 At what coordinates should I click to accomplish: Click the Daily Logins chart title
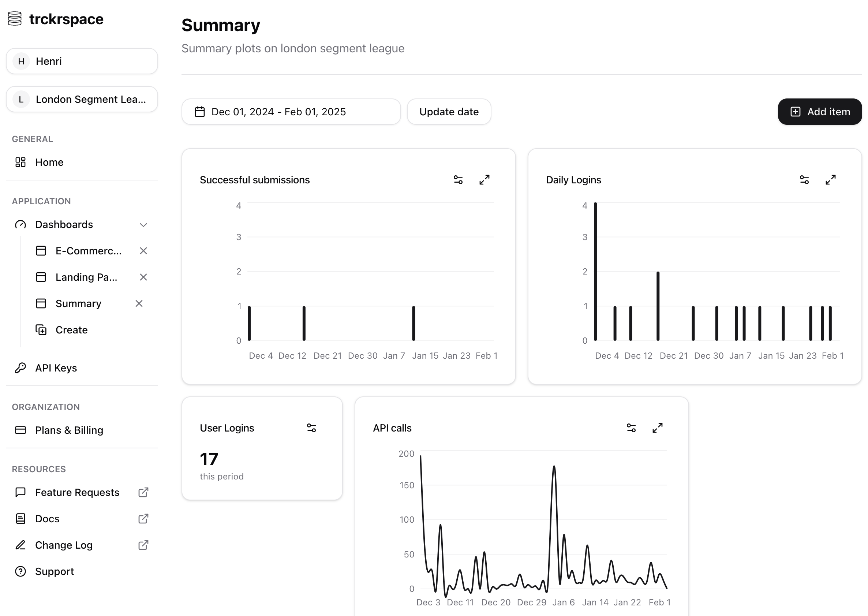coord(573,180)
